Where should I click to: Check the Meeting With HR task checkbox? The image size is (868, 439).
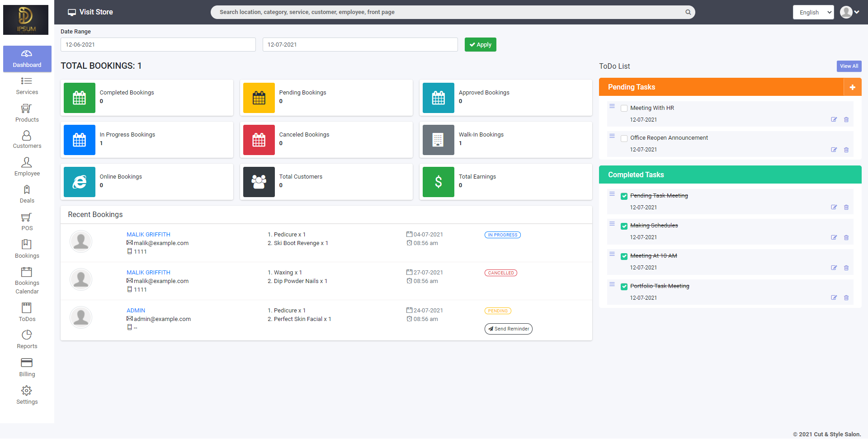624,108
